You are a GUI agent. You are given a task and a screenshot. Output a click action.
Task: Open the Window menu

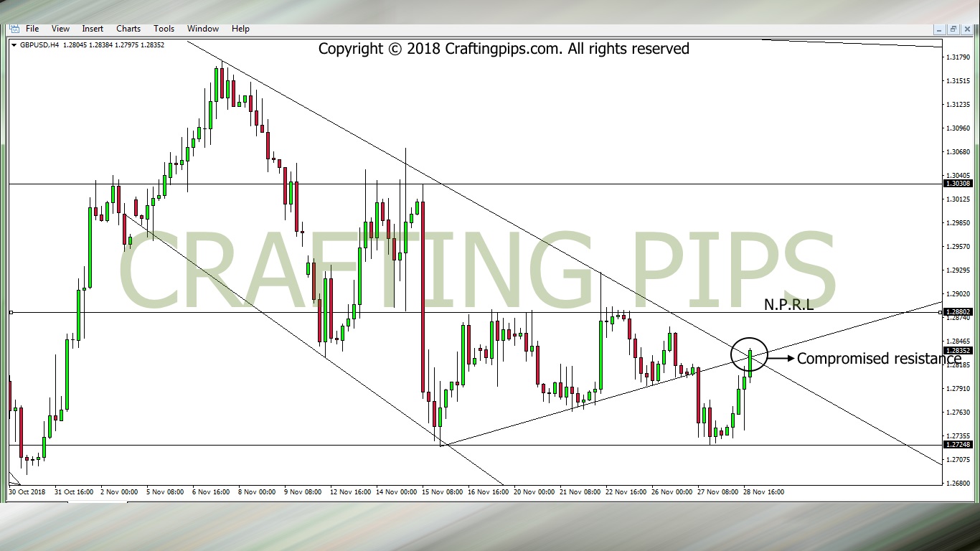203,29
